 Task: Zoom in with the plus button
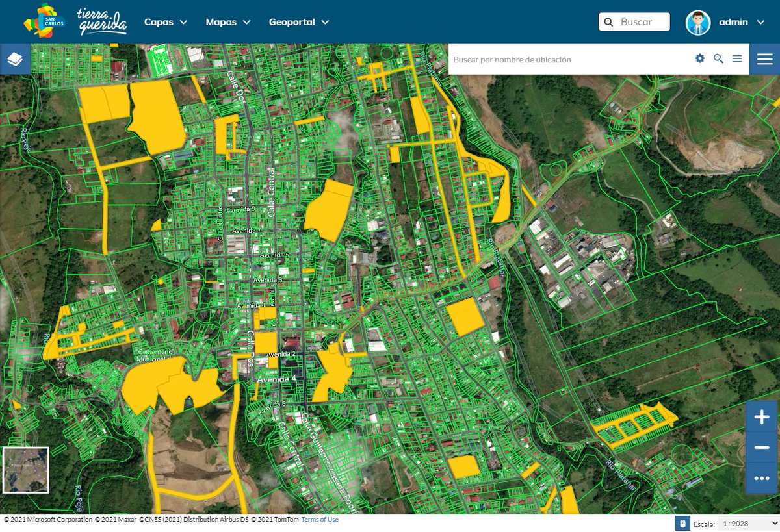(761, 417)
